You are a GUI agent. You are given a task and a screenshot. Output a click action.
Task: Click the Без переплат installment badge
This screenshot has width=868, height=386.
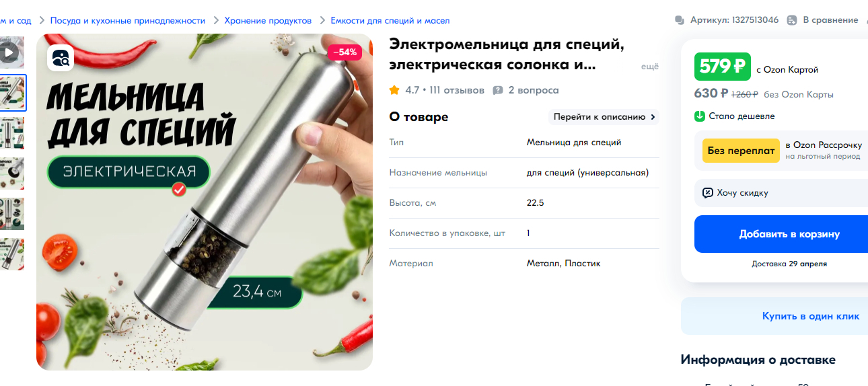pos(741,151)
